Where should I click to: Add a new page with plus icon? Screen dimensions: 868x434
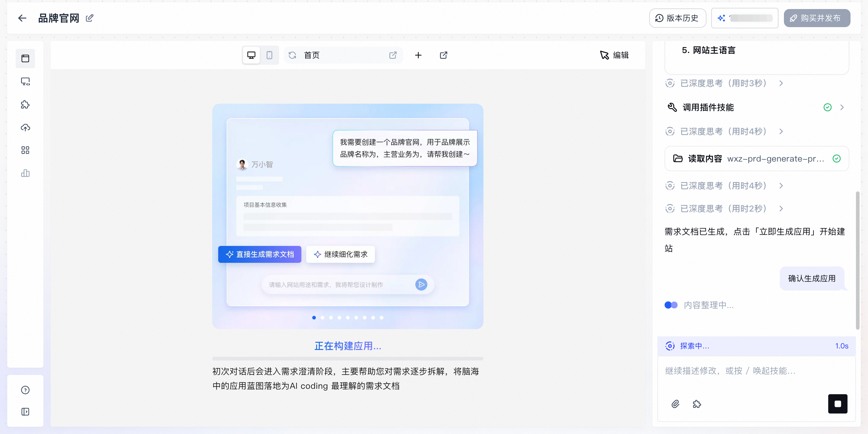point(418,55)
